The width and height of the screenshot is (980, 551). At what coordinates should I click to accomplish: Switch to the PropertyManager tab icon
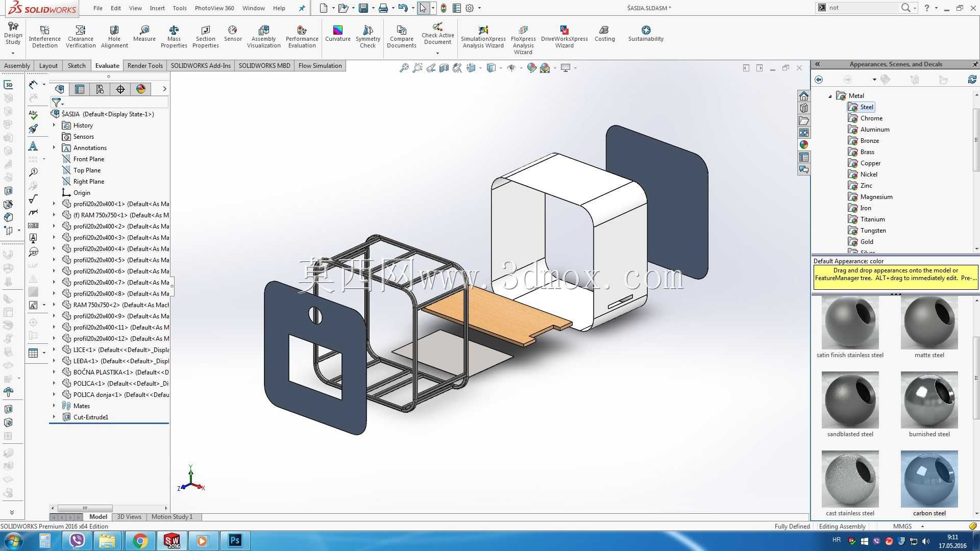[x=80, y=89]
